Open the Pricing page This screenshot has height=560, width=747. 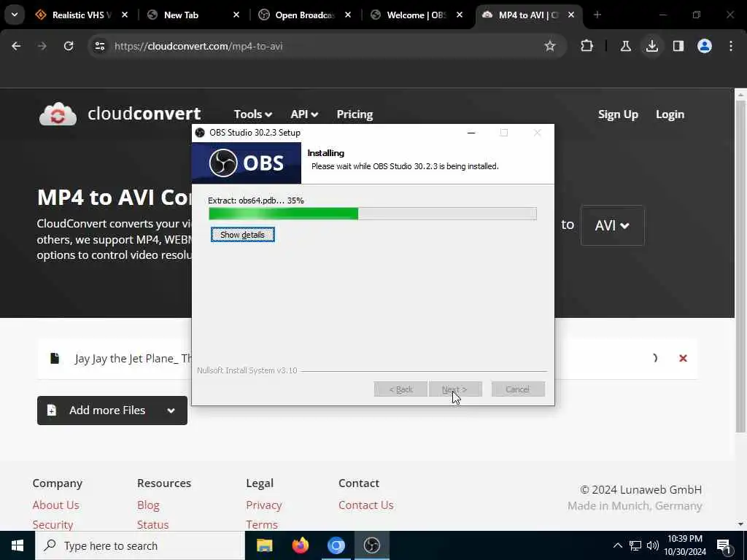click(355, 114)
